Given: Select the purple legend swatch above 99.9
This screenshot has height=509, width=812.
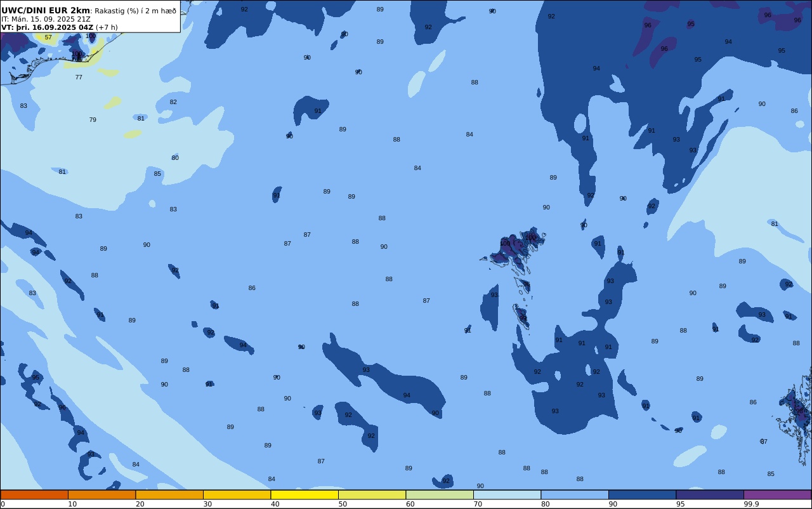Looking at the screenshot, I should click(777, 494).
